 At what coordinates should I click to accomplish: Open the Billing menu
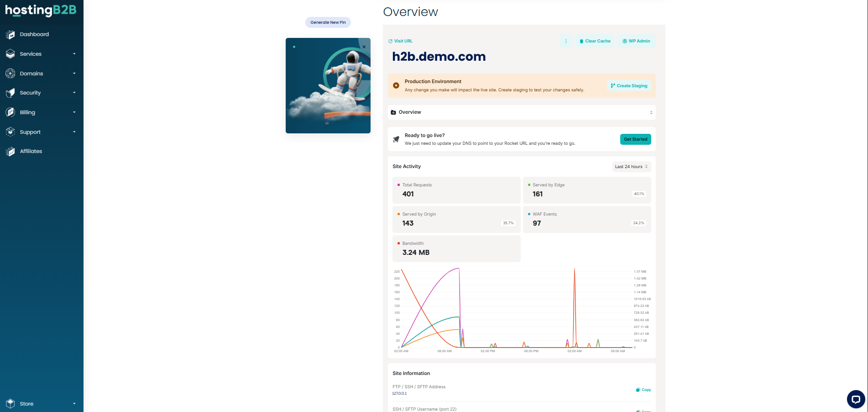[41, 112]
